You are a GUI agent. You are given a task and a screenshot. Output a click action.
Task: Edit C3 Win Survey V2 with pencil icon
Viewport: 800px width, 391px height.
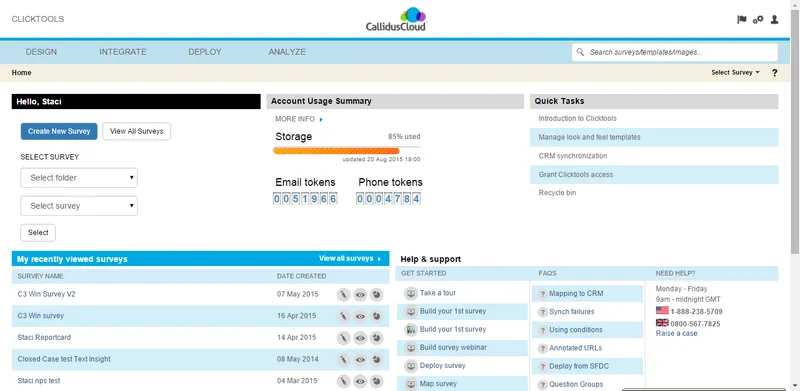pyautogui.click(x=343, y=295)
